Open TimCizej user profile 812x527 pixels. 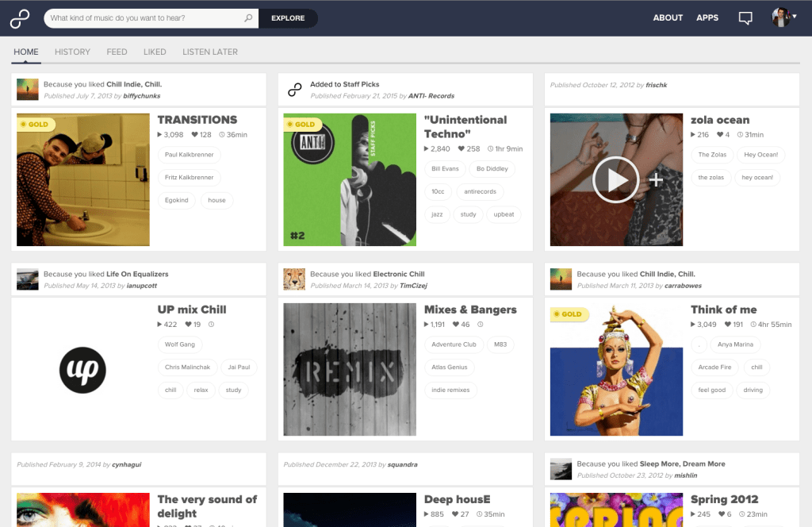(x=412, y=286)
